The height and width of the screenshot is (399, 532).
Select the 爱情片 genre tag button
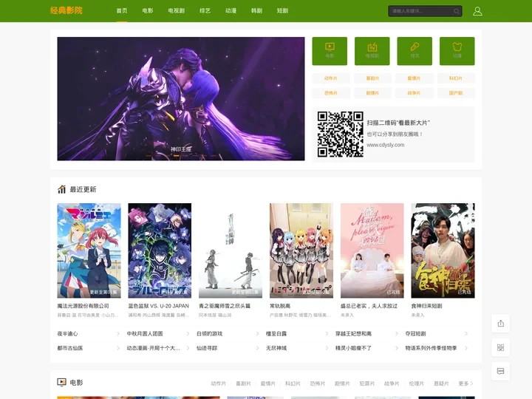click(x=414, y=78)
